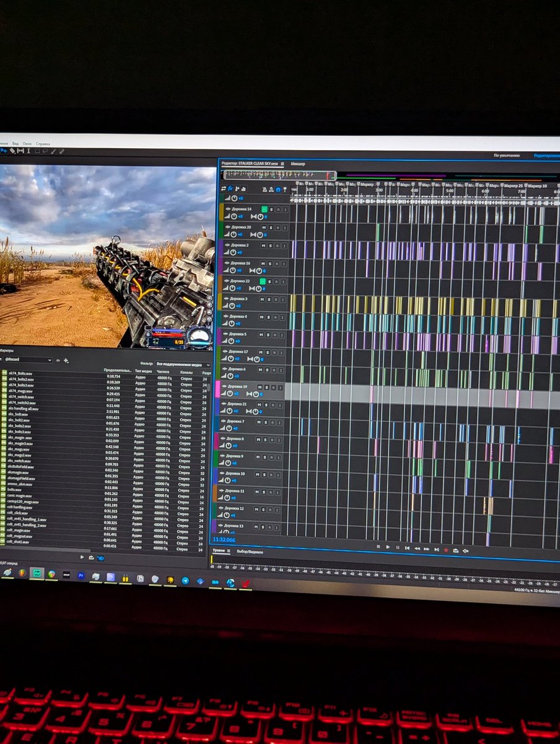
Task: Open the Вид menu
Action: point(15,143)
